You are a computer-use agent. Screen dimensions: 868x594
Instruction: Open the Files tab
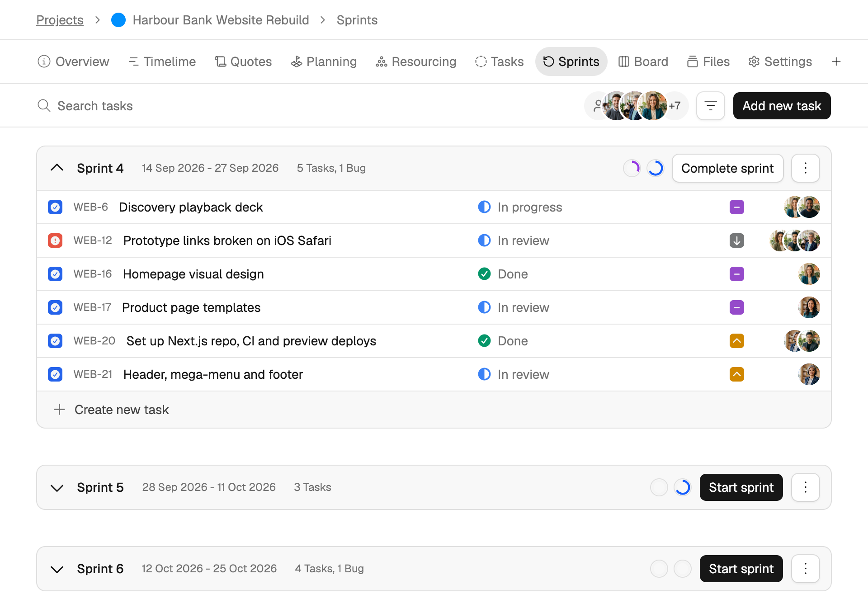708,61
